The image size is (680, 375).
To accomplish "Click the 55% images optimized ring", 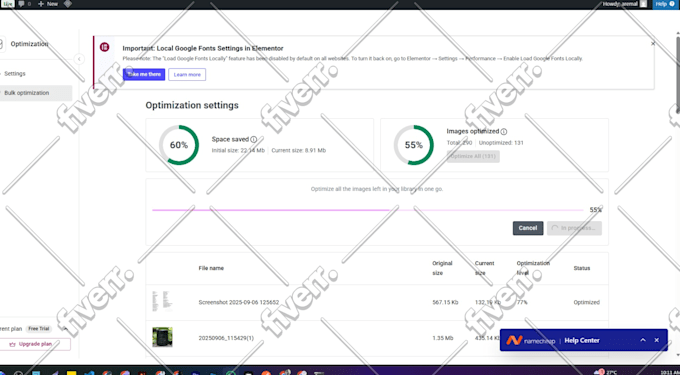I will tap(414, 145).
